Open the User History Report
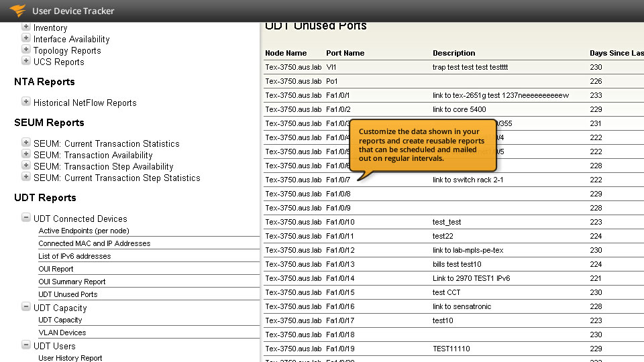The width and height of the screenshot is (644, 362). (70, 358)
